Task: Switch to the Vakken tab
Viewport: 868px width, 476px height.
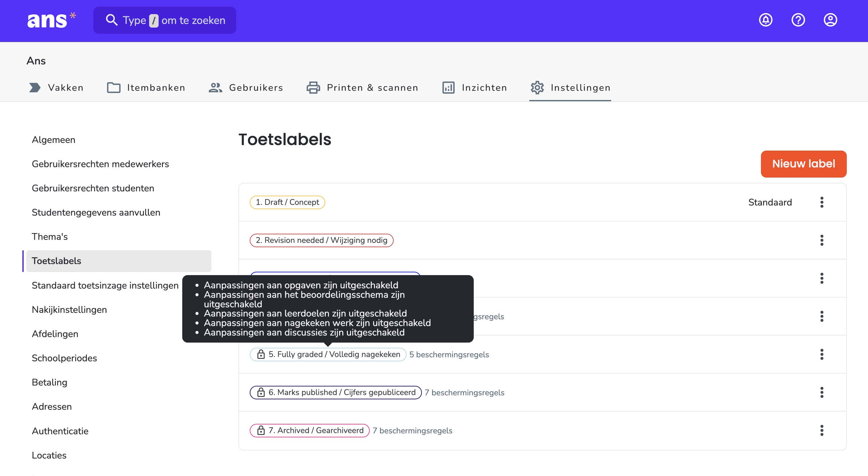Action: point(56,88)
